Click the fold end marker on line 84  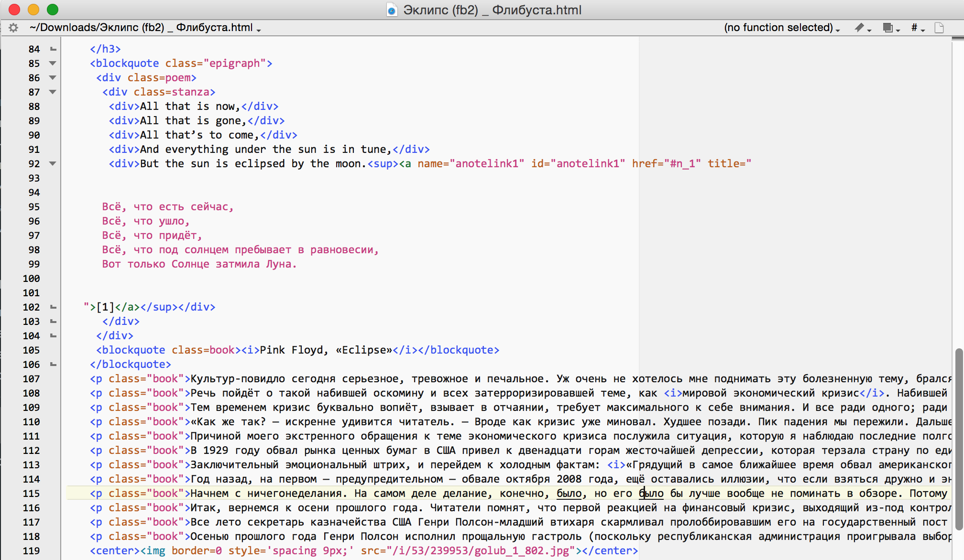53,49
